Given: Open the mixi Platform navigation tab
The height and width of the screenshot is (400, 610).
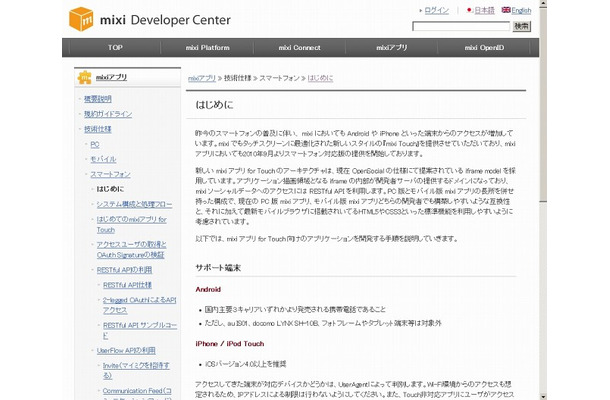Looking at the screenshot, I should (207, 47).
